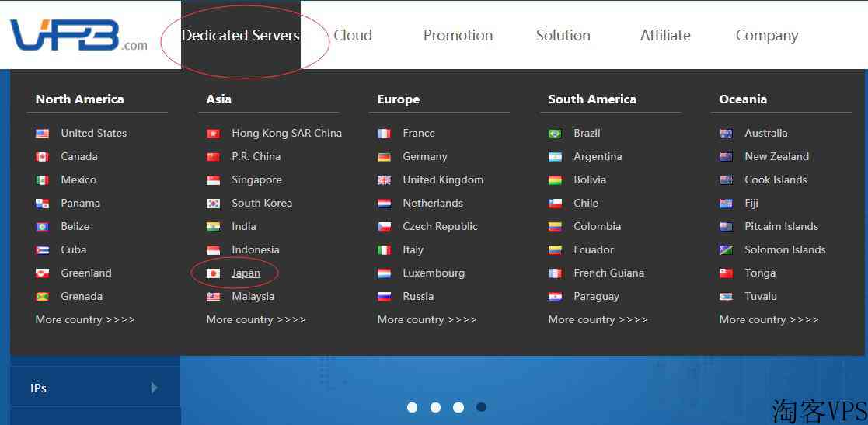The width and height of the screenshot is (868, 425).
Task: Expand the IPs sidebar arrow
Action: tap(155, 388)
